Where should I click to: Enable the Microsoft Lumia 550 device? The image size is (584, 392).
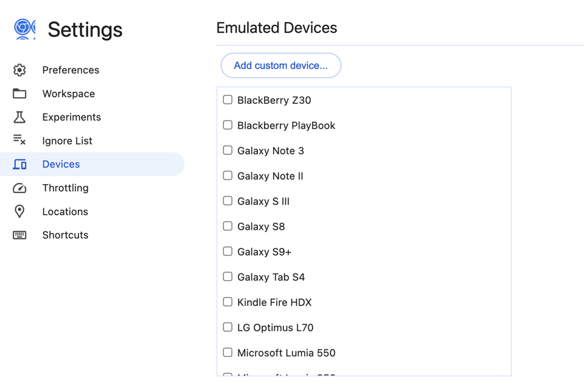click(228, 352)
